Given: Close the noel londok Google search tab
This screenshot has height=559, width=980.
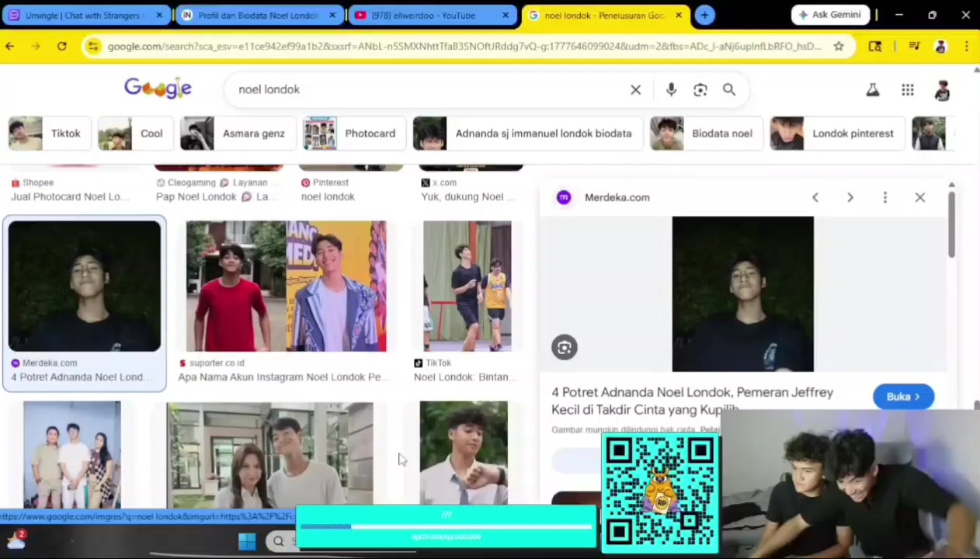Looking at the screenshot, I should coord(679,16).
